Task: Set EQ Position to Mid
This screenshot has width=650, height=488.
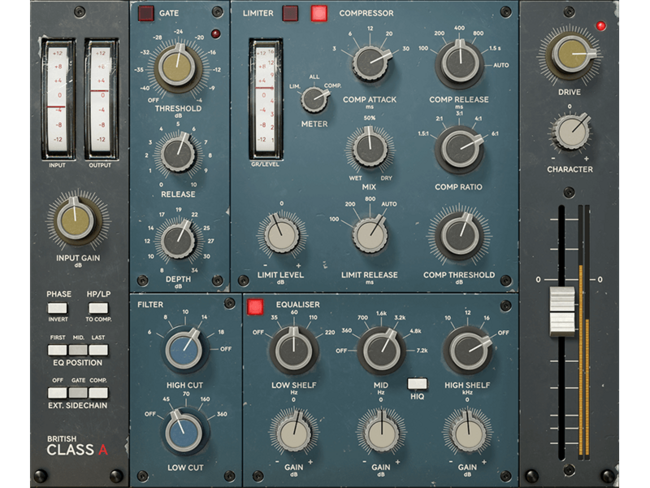Action: click(78, 350)
